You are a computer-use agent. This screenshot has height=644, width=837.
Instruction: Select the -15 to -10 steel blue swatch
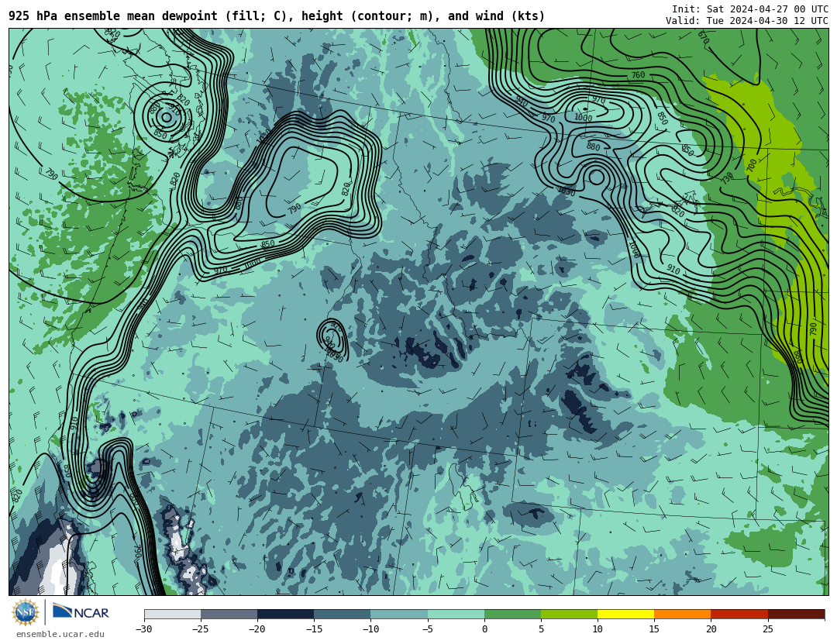pos(343,614)
